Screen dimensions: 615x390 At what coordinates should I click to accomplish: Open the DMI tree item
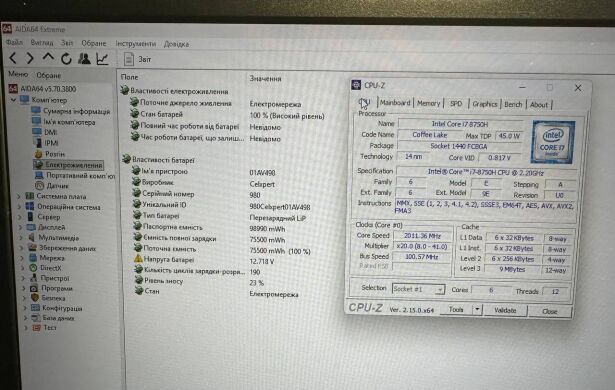pos(50,132)
